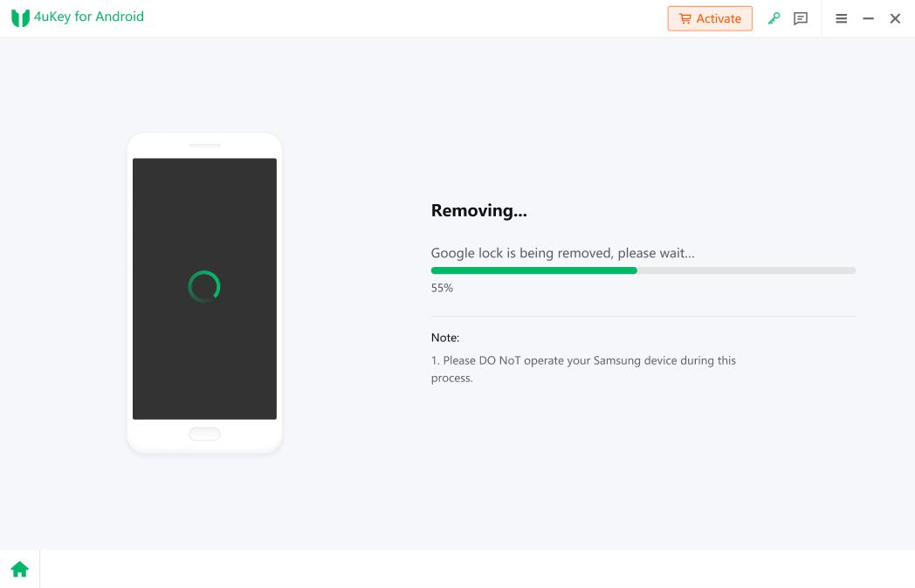Click the "Google lock is being removed" message
This screenshot has height=588, width=915.
(x=562, y=253)
